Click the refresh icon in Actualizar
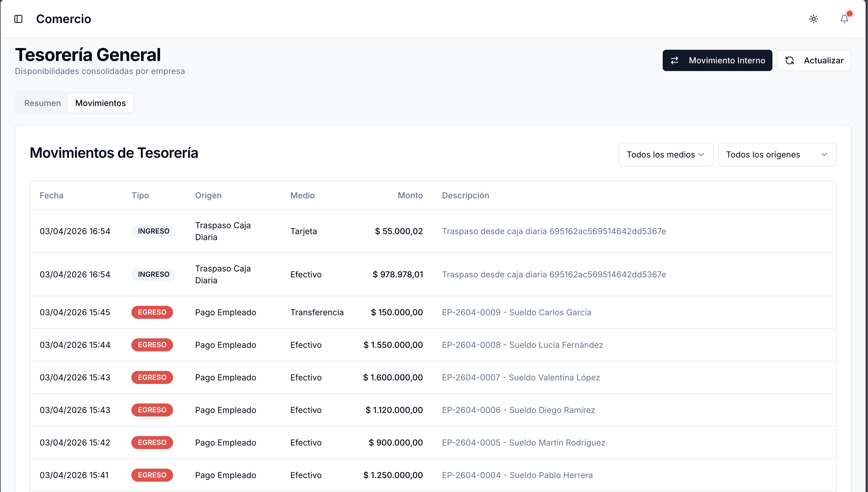The width and height of the screenshot is (868, 492). click(789, 60)
